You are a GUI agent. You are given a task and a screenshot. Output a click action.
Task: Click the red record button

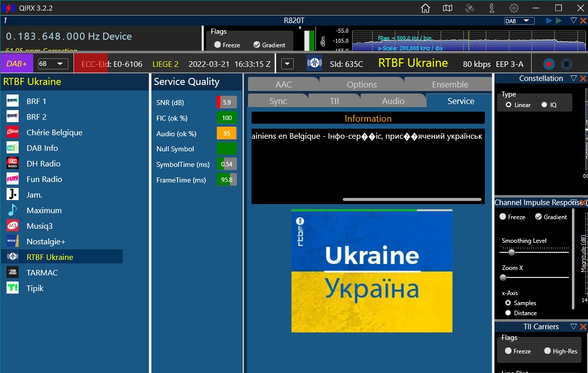click(549, 64)
